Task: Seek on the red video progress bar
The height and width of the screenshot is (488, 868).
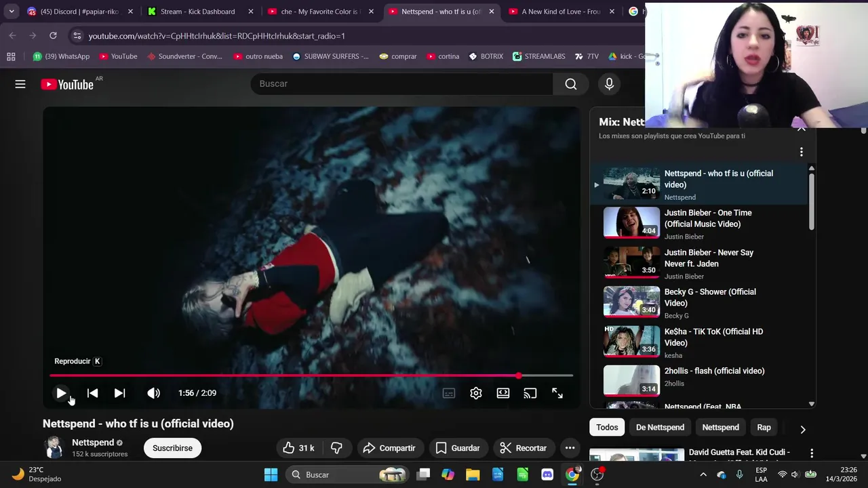Action: pyautogui.click(x=311, y=375)
